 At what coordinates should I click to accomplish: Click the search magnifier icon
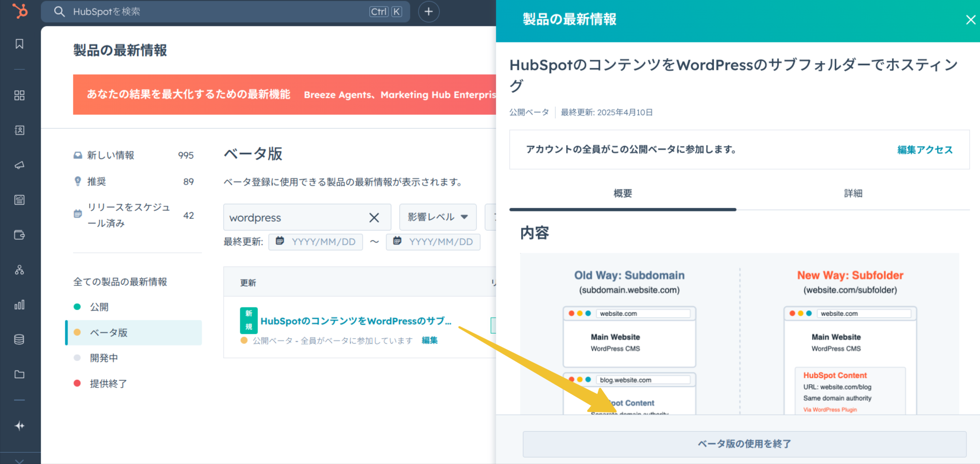coord(60,12)
